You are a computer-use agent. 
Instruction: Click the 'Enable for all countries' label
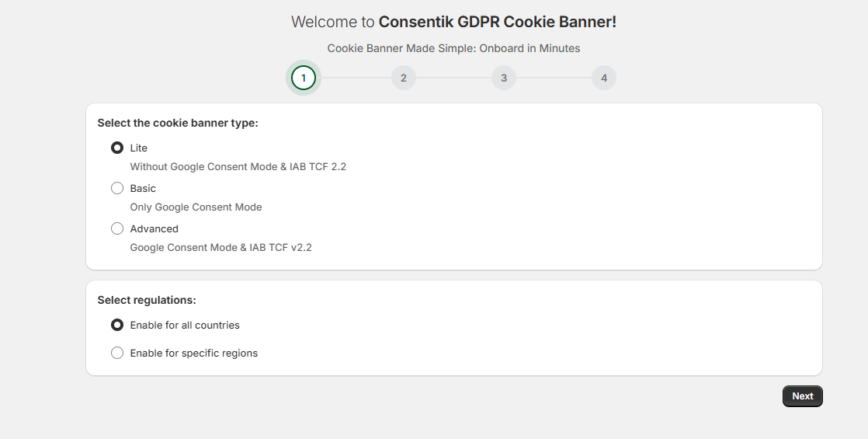[x=185, y=325]
